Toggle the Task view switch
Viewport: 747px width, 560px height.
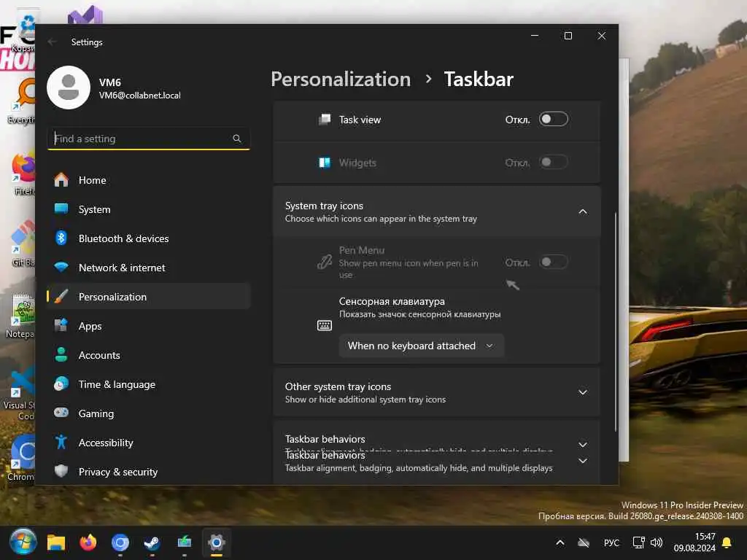[553, 119]
